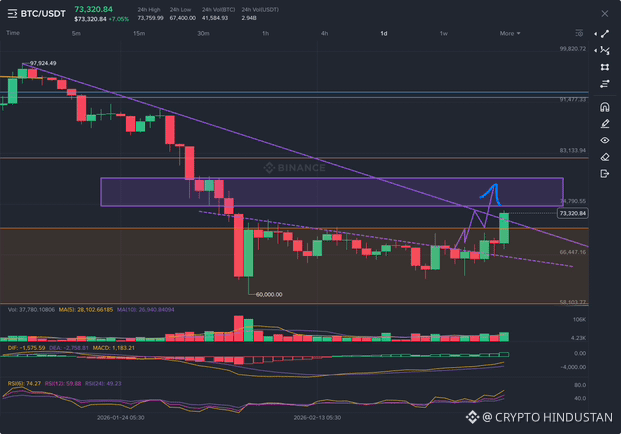Open the pair list hamburger menu
The height and width of the screenshot is (434, 621).
[12, 14]
